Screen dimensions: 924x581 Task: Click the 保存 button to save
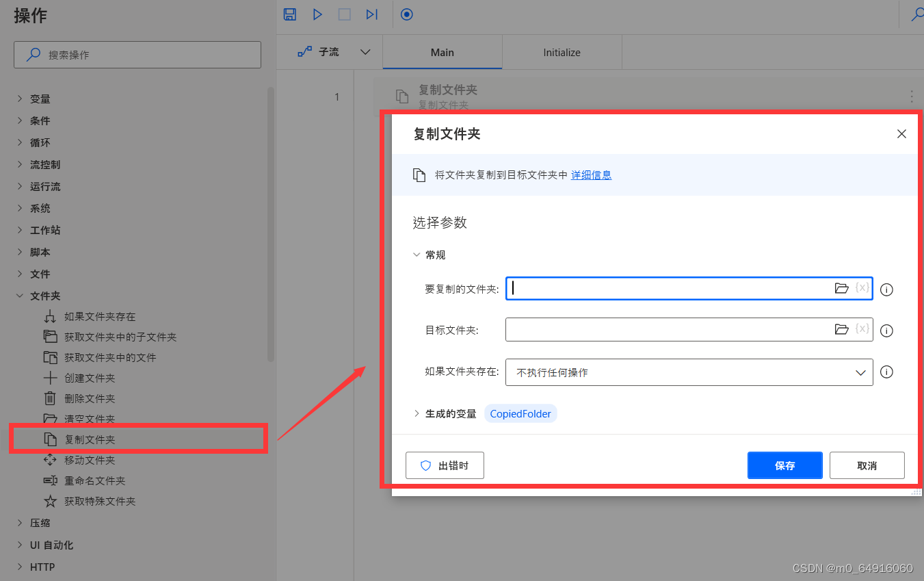[784, 465]
